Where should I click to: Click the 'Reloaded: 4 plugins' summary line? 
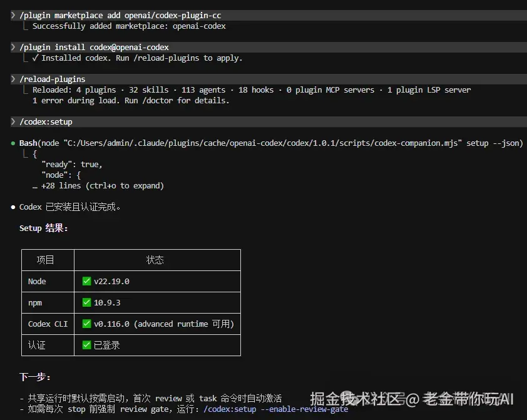252,90
